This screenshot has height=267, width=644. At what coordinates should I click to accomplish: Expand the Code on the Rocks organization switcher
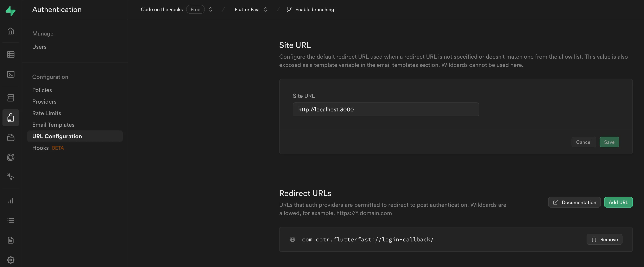click(x=210, y=9)
